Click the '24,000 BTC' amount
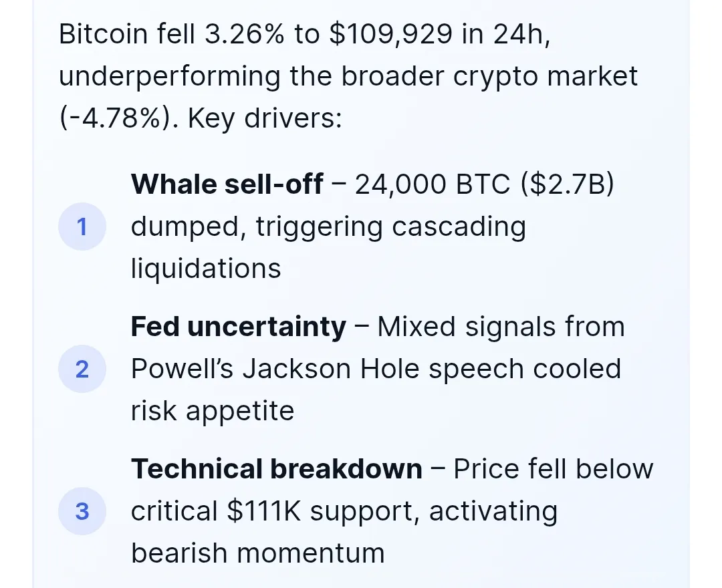The height and width of the screenshot is (588, 722). point(433,184)
